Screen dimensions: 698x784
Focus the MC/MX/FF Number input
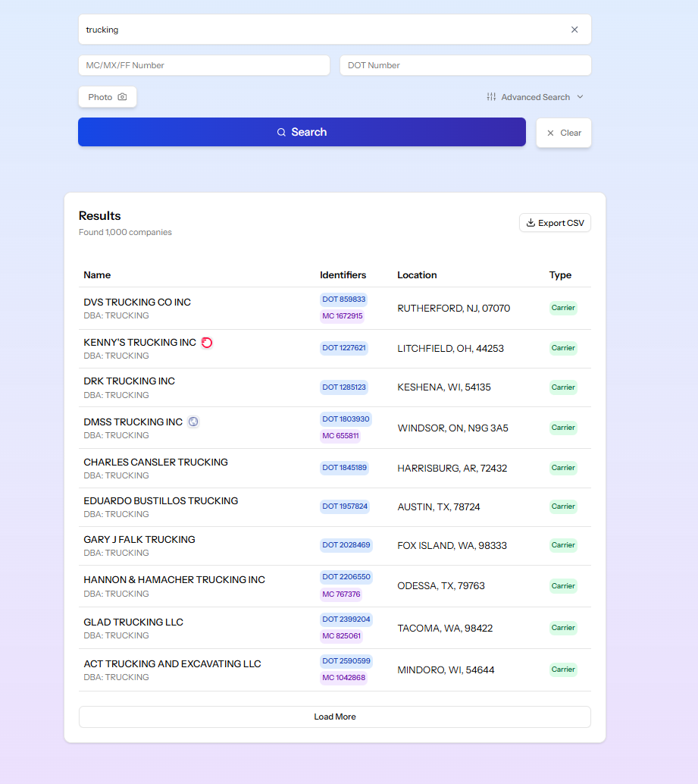point(204,65)
